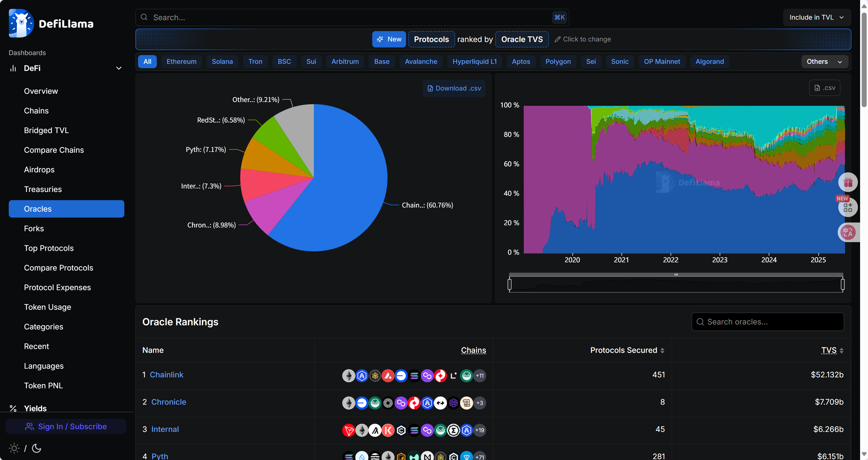Click Polygon chain icon in Chronicle row
This screenshot has height=460, width=868.
[x=401, y=403]
